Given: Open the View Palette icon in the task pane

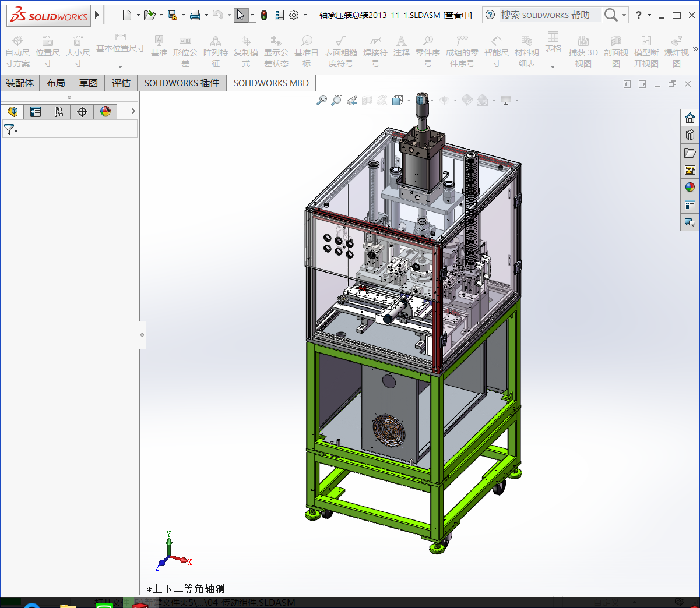Looking at the screenshot, I should (690, 170).
